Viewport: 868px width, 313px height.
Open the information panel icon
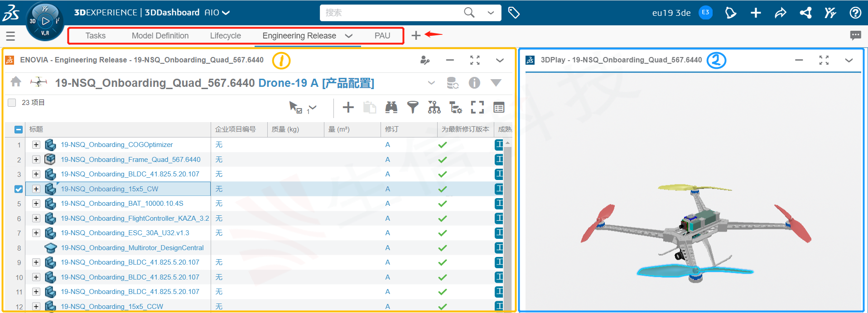click(474, 83)
